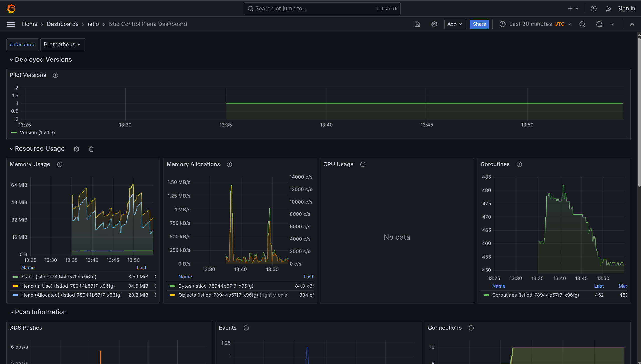Click the Share button
641x364 pixels.
[x=479, y=24]
